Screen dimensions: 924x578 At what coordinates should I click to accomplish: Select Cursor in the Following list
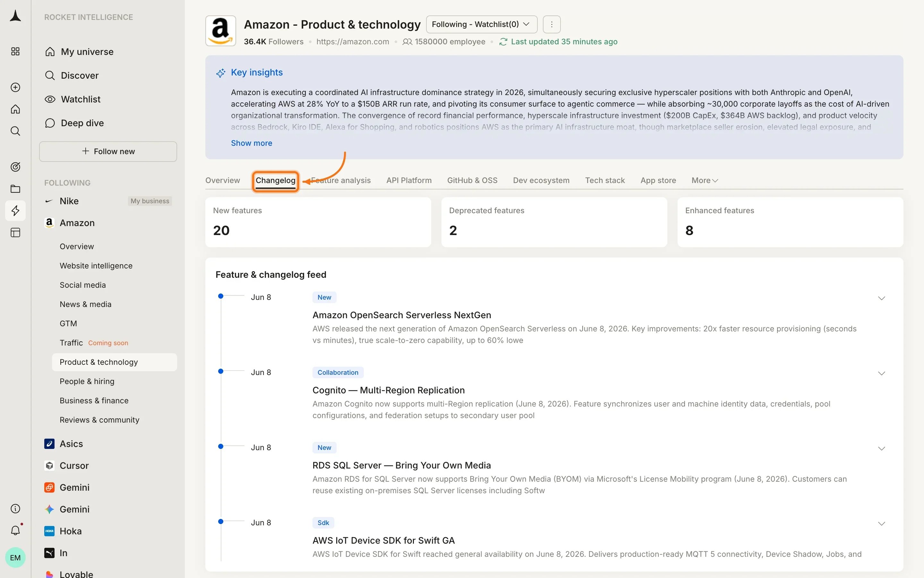point(74,466)
